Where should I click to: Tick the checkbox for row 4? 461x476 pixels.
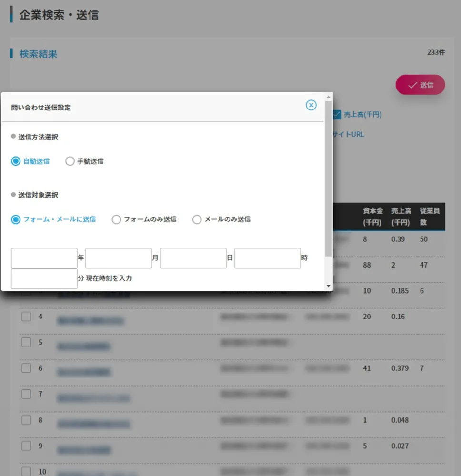click(26, 317)
